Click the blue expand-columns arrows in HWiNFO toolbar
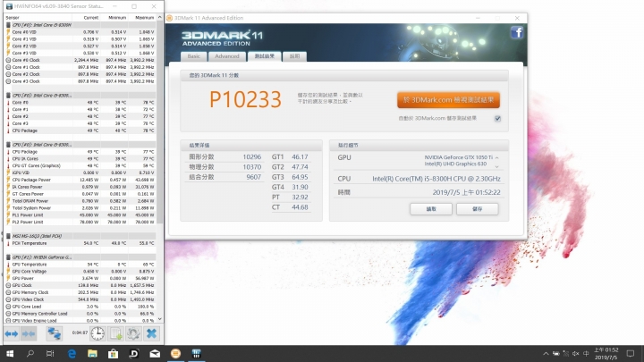Image resolution: width=644 pixels, height=362 pixels. (11, 333)
